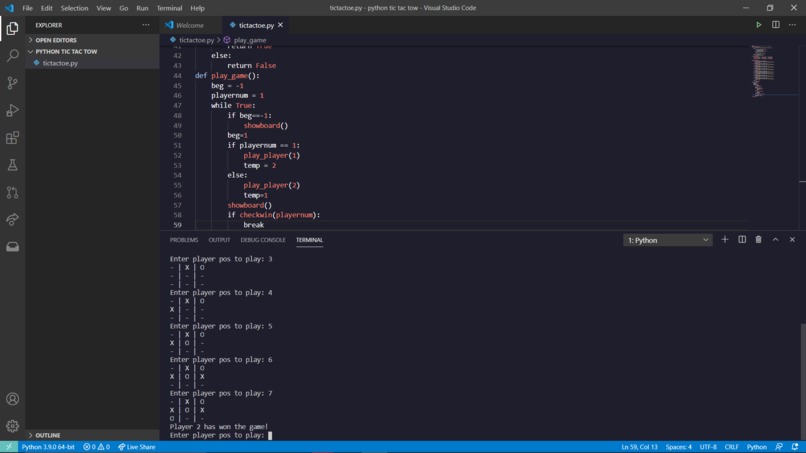The image size is (806, 453).
Task: Open the Search view in activity bar
Action: pyautogui.click(x=12, y=55)
